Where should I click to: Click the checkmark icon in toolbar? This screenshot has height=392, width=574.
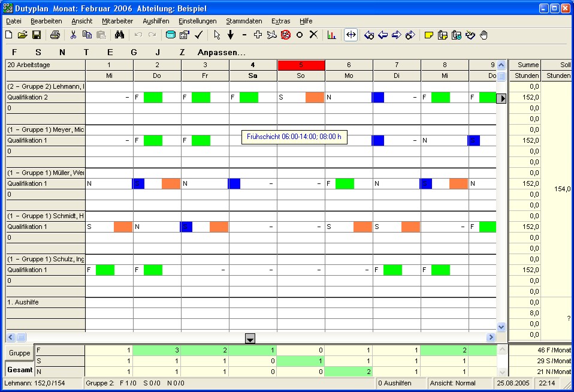tap(199, 35)
